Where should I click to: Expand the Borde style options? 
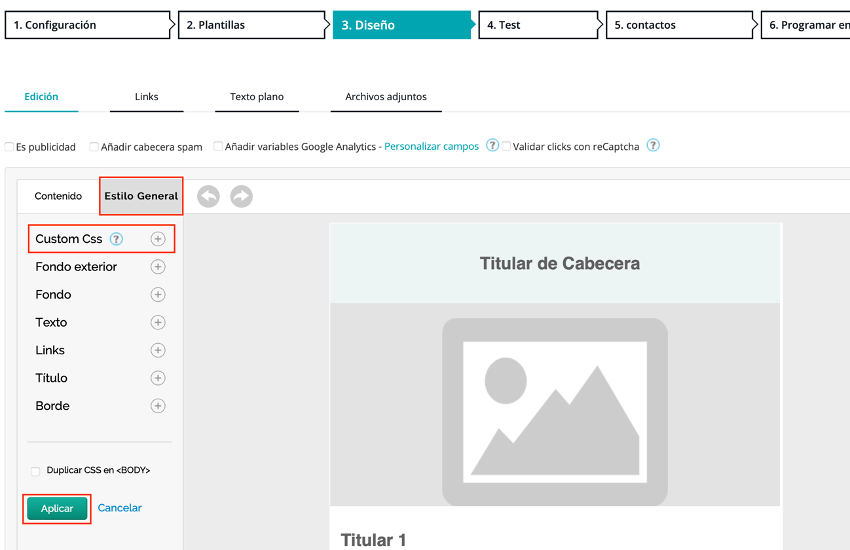click(x=157, y=406)
